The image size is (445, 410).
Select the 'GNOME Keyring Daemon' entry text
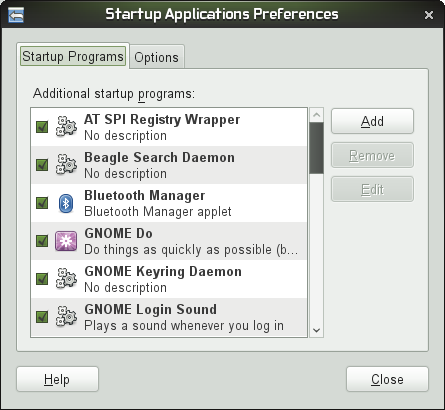pos(163,272)
